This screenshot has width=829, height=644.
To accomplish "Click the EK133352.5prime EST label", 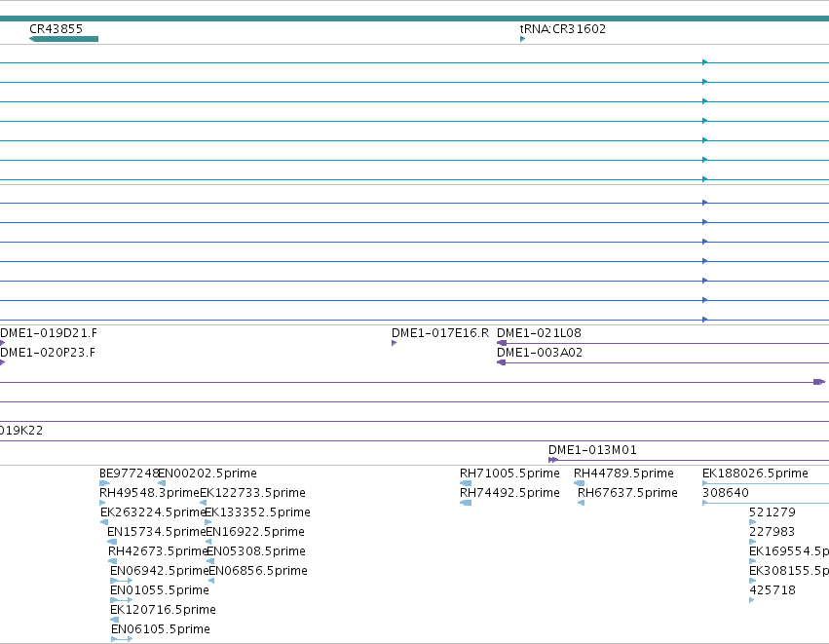I will (257, 512).
